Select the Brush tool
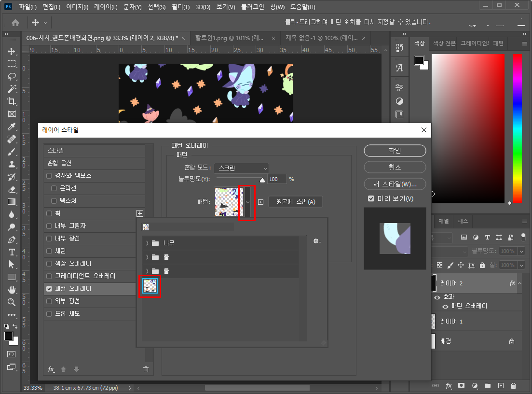 point(12,152)
